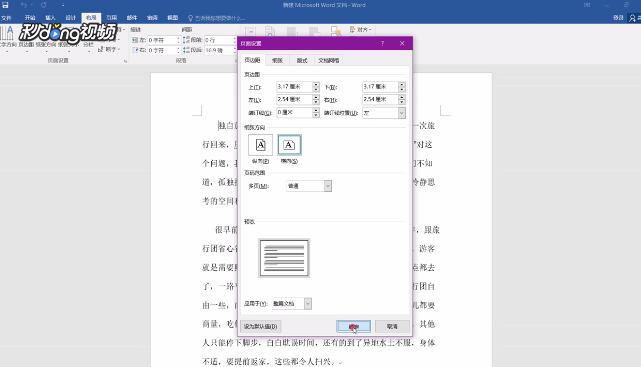Image resolution: width=641 pixels, height=367 pixels.
Task: Open the 断字 hyphenation dropdown in the ribbon
Action: (x=108, y=49)
